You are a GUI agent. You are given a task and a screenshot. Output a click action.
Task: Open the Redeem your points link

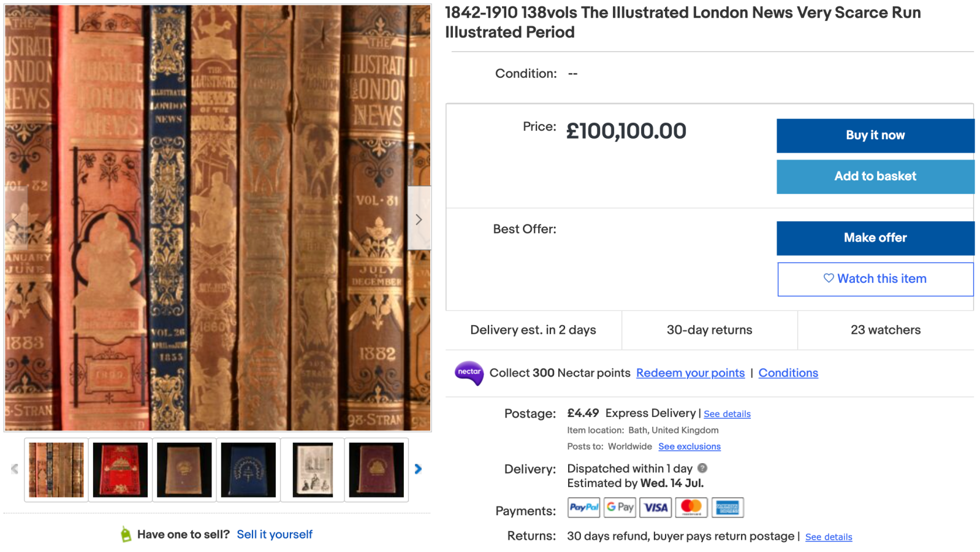(690, 373)
